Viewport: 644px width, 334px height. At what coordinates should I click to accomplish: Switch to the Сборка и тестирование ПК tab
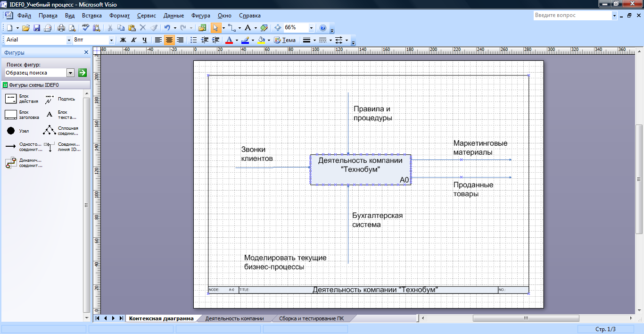pyautogui.click(x=311, y=318)
